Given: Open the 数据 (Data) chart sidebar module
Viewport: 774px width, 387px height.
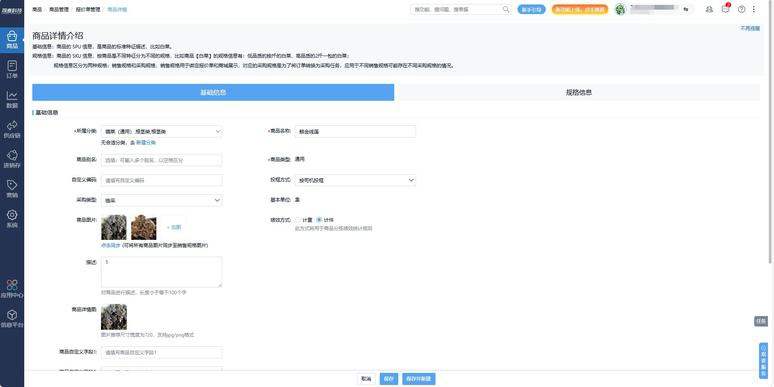Looking at the screenshot, I should (12, 100).
